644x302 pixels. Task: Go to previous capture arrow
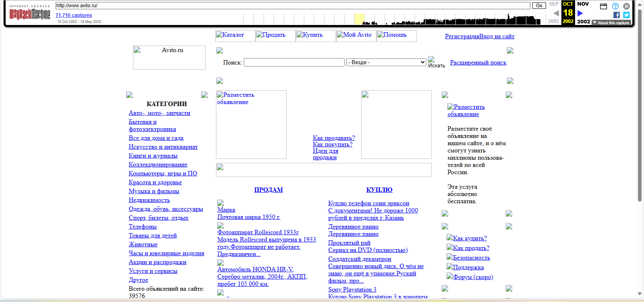(556, 13)
